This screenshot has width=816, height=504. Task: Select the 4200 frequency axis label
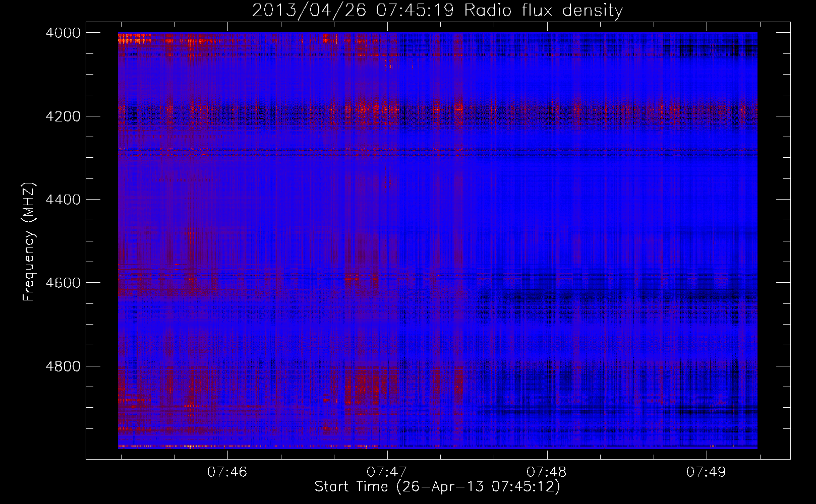(63, 116)
